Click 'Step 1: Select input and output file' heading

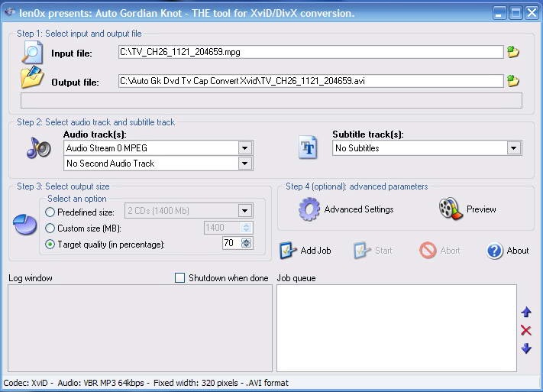(79, 34)
